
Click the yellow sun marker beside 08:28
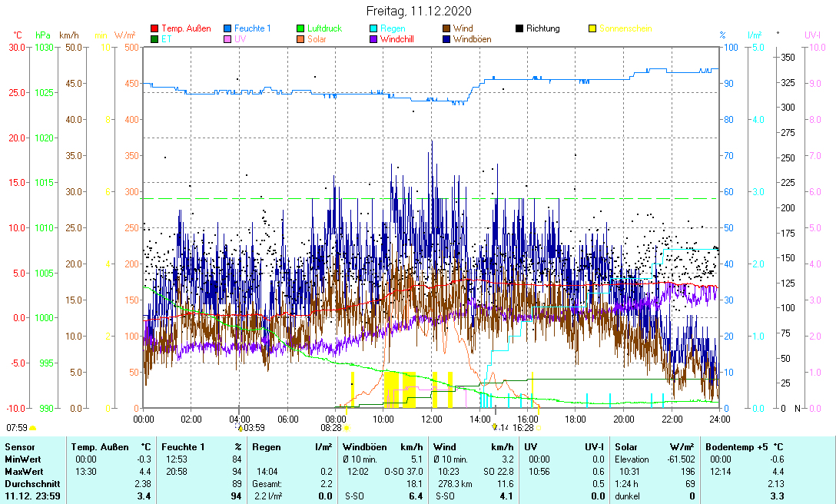[347, 427]
